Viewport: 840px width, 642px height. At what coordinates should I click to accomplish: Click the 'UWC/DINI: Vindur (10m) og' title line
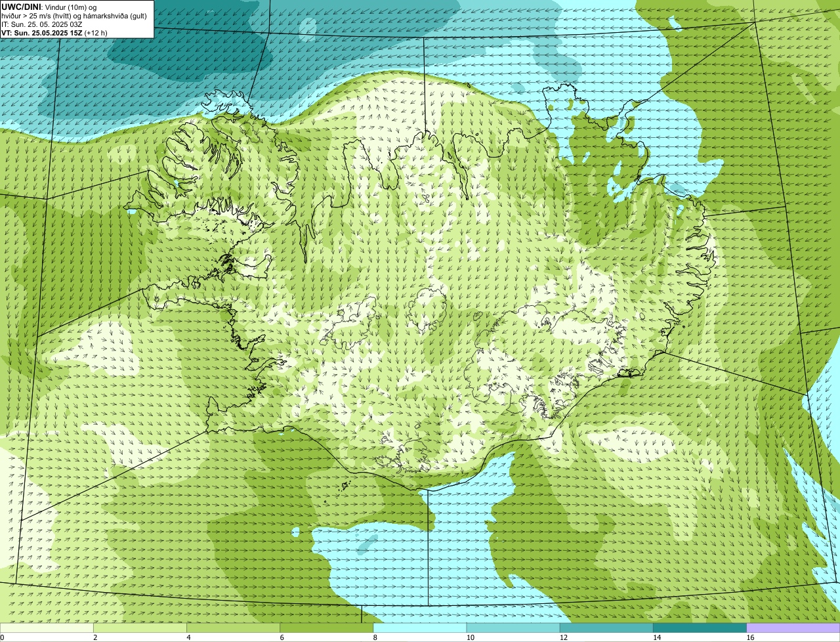coord(49,7)
